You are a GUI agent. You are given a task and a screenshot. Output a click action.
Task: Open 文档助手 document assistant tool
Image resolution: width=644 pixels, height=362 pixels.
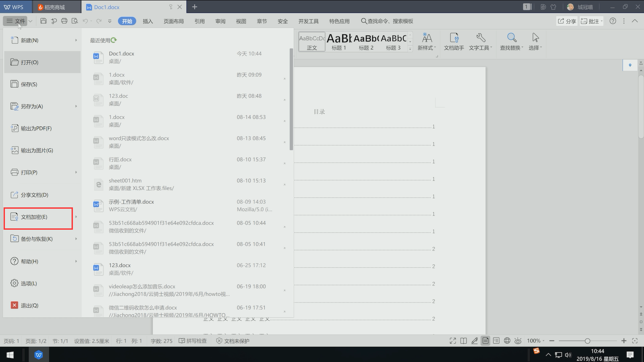click(454, 42)
